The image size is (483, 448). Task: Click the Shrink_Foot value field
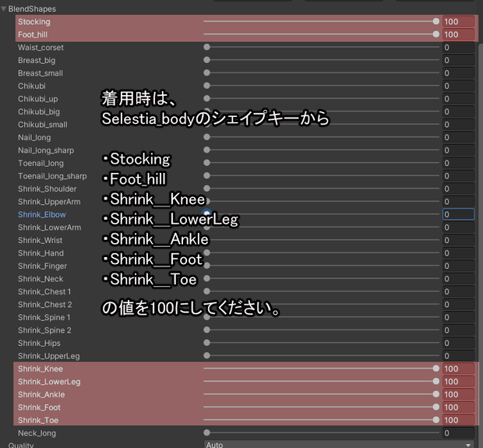pos(458,407)
